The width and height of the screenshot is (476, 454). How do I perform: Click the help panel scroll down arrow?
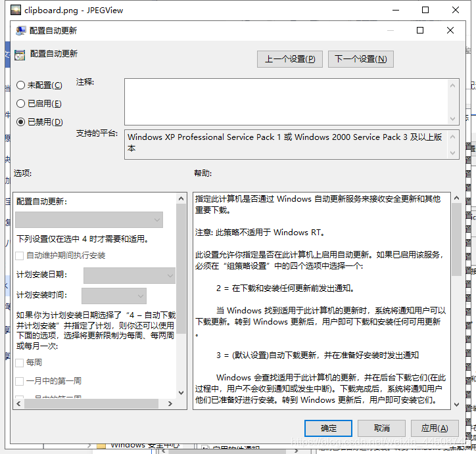(456, 405)
